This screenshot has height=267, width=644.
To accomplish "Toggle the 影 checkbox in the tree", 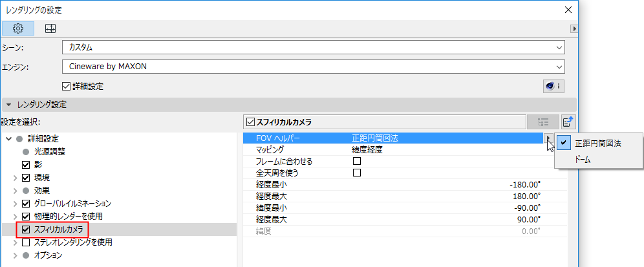I will click(26, 165).
